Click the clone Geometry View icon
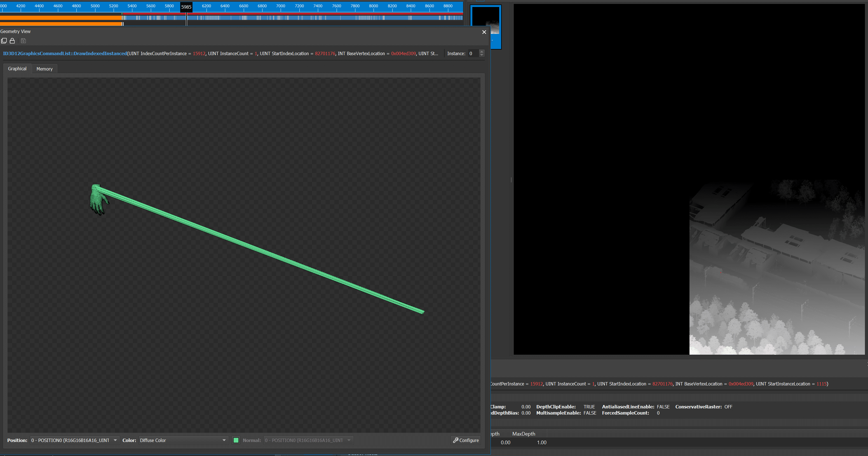 point(4,41)
